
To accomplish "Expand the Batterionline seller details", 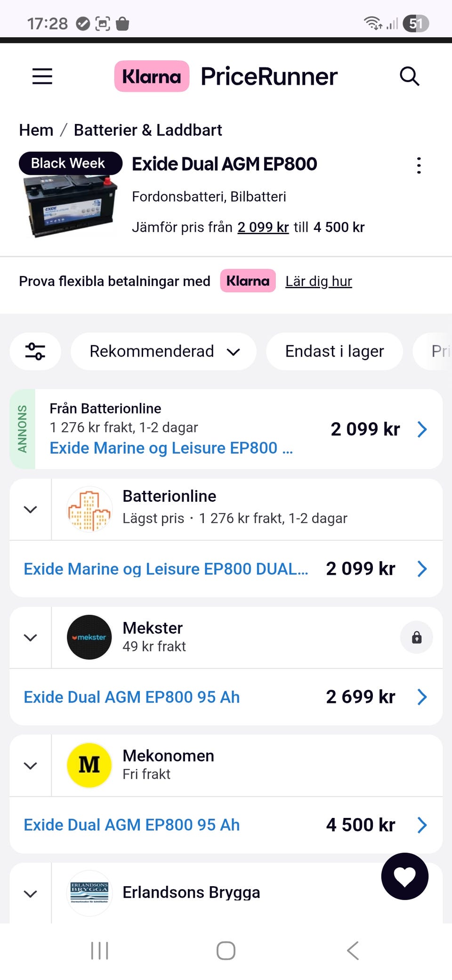I will (31, 510).
